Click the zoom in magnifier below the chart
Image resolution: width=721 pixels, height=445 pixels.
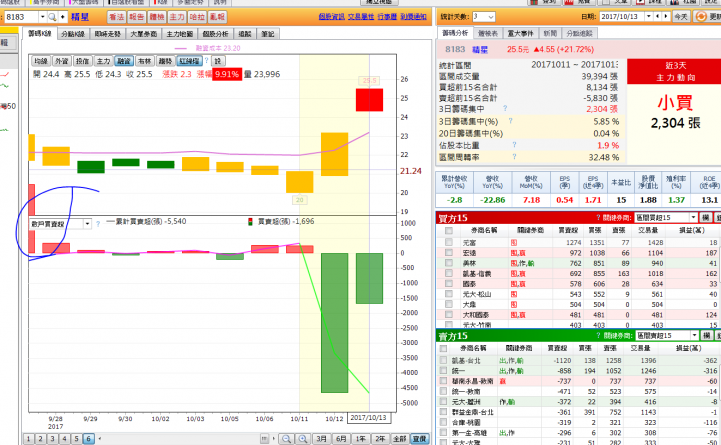(x=303, y=439)
